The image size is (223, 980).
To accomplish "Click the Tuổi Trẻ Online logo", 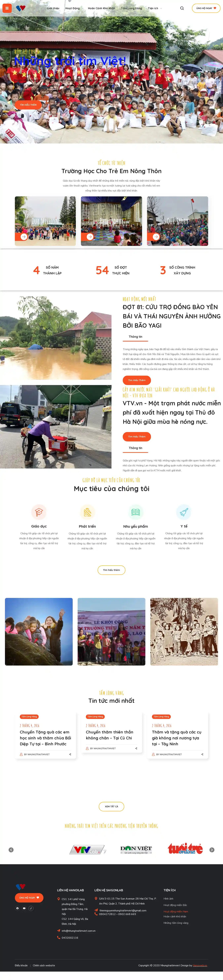I will pyautogui.click(x=185, y=848).
